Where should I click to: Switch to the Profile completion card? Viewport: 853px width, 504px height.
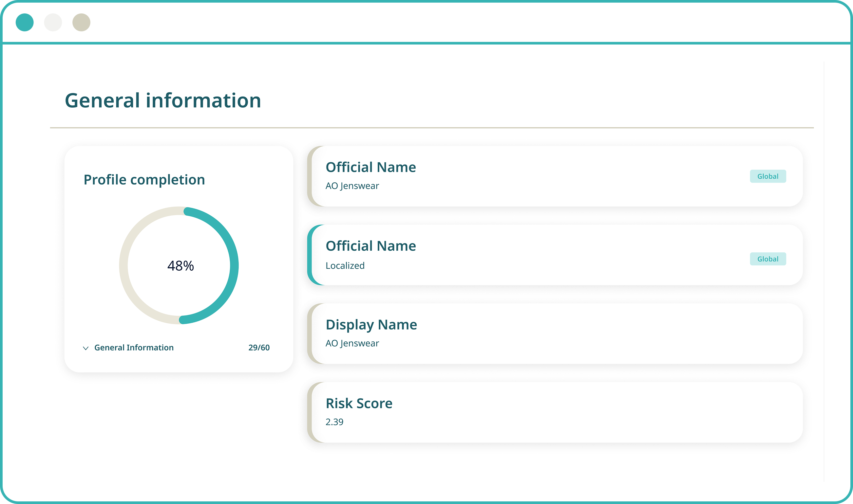click(x=144, y=179)
